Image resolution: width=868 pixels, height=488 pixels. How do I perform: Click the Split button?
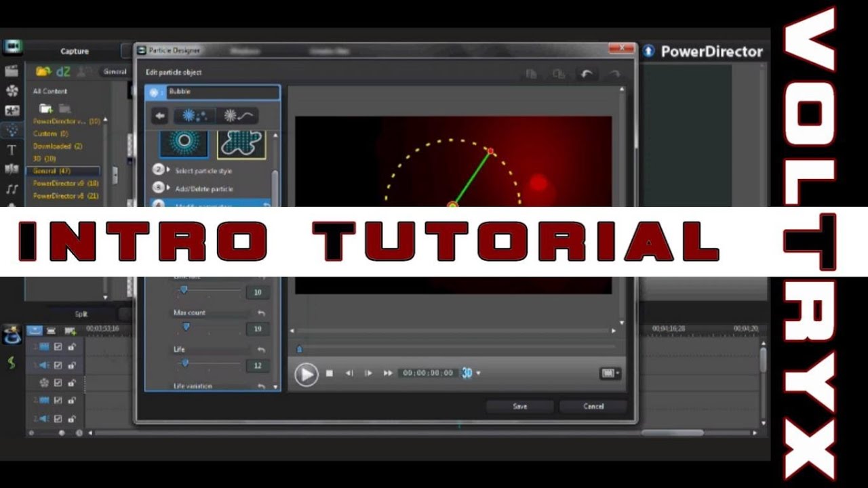81,314
